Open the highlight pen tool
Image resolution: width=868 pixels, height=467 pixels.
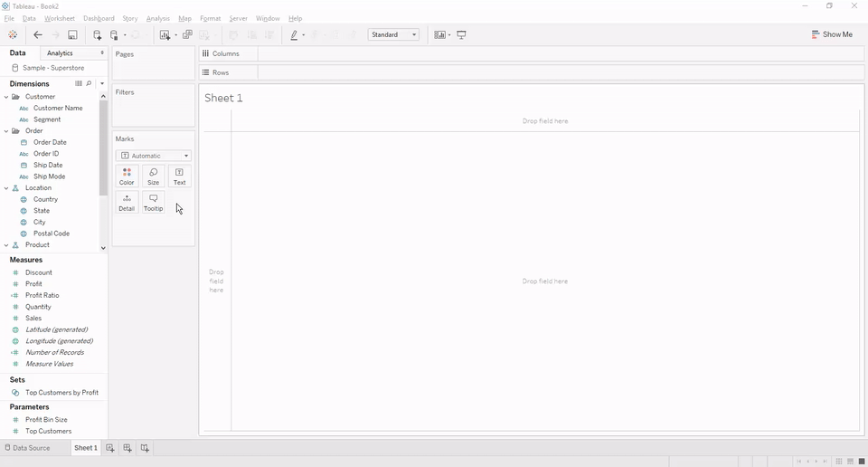tap(294, 35)
